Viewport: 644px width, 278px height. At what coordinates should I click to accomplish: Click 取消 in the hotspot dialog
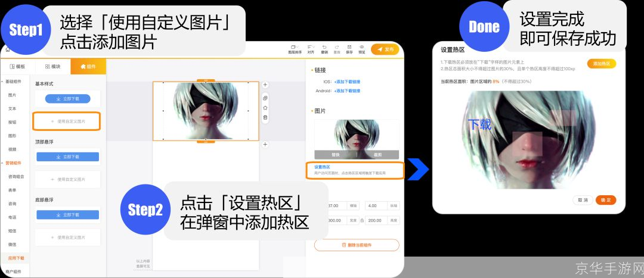click(583, 200)
